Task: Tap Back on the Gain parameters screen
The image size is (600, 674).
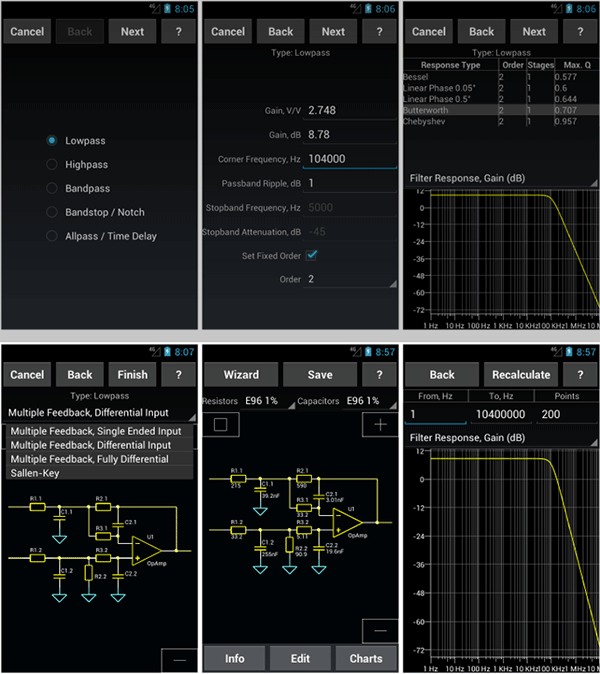Action: click(281, 31)
